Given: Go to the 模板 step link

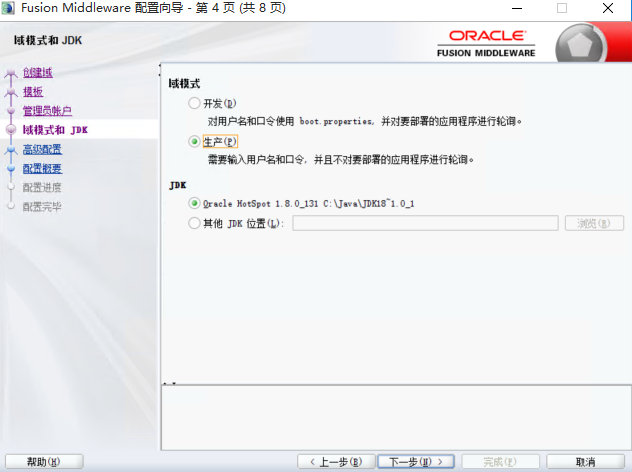Looking at the screenshot, I should tap(33, 92).
